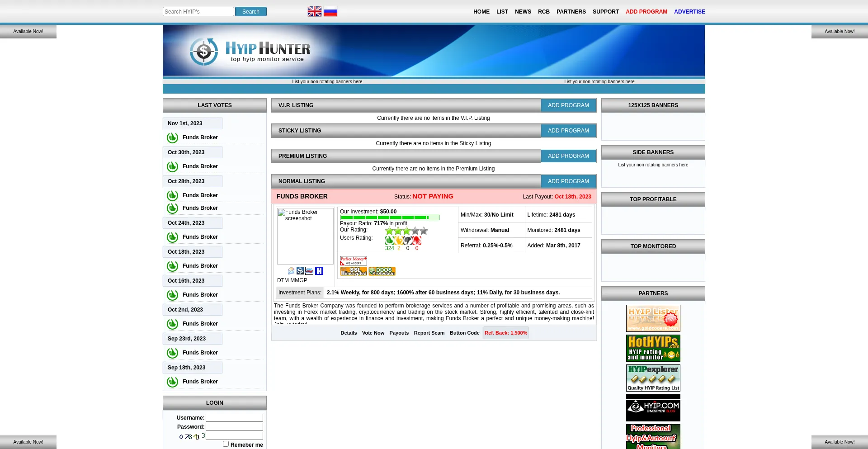The image size is (868, 449).
Task: Tick the Remember me checkbox
Action: coord(226,444)
